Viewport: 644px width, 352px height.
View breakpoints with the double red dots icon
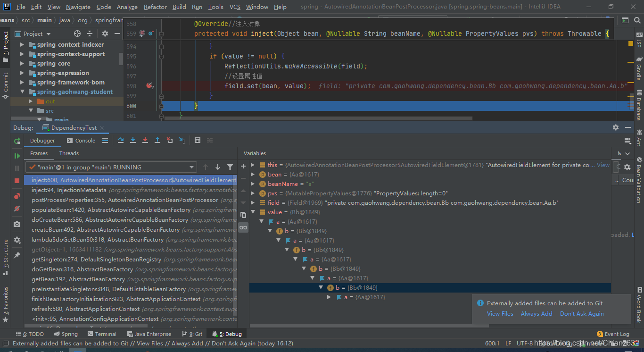click(17, 196)
